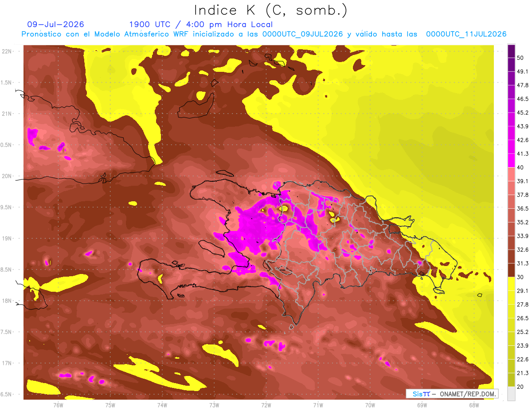Click the colorbar label '25.2'
Image resolution: width=532 pixels, height=411 pixels.
[523, 332]
